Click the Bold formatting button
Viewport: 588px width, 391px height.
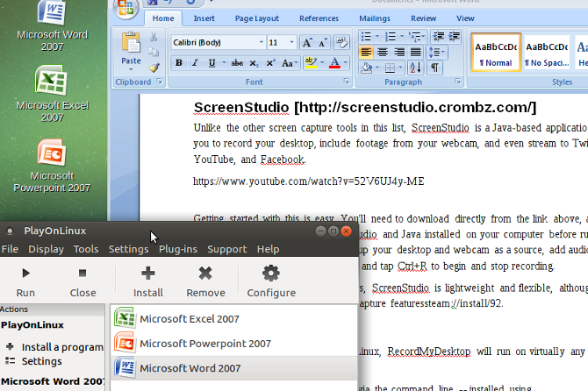click(x=179, y=62)
